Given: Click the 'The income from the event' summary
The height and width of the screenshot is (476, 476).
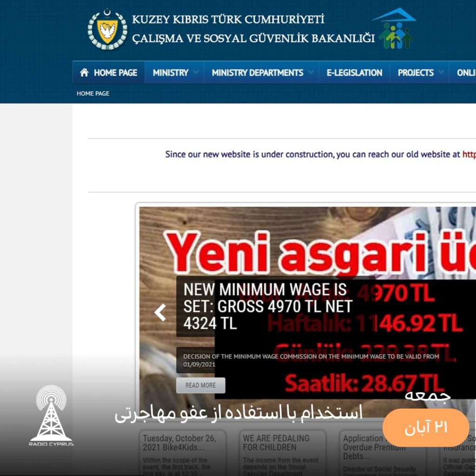Looking at the screenshot, I should [x=281, y=467].
